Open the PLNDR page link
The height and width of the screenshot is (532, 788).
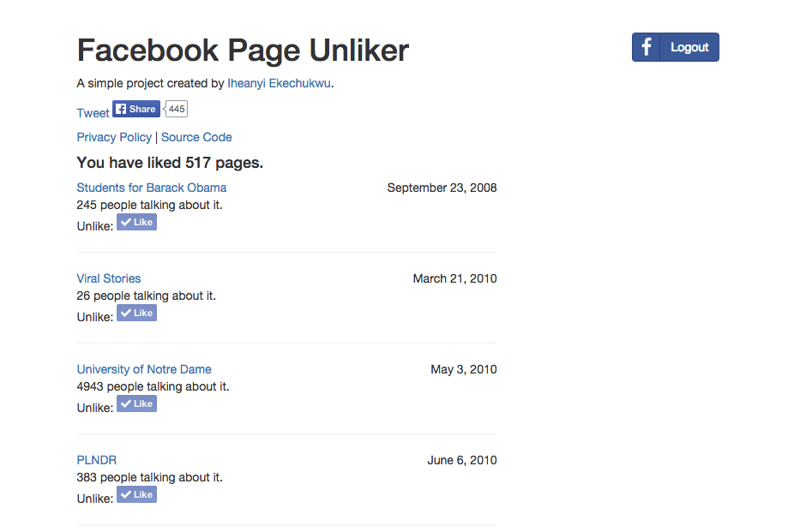point(97,460)
